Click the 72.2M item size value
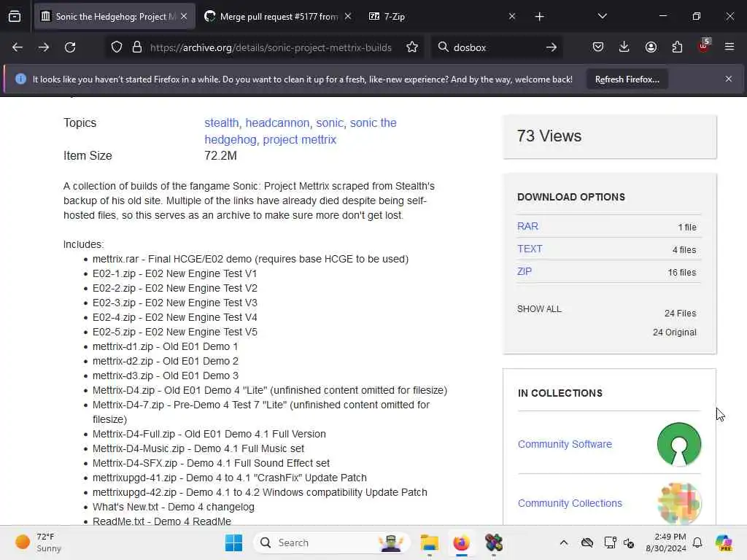 coord(220,156)
